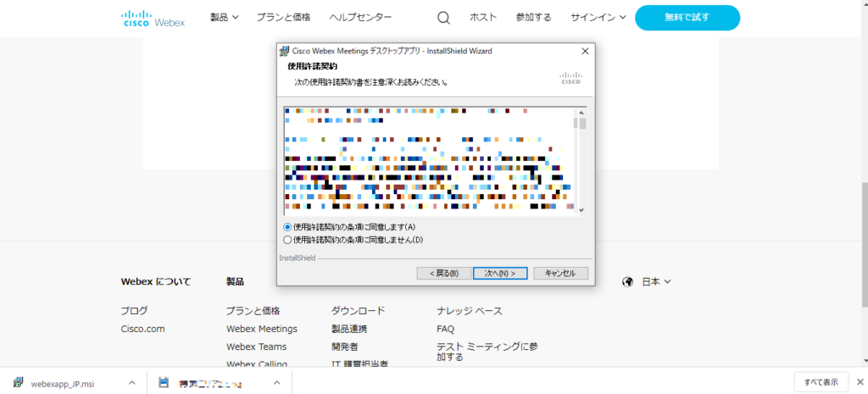The image size is (868, 394).
Task: Open the FAQ footer link
Action: click(x=445, y=329)
